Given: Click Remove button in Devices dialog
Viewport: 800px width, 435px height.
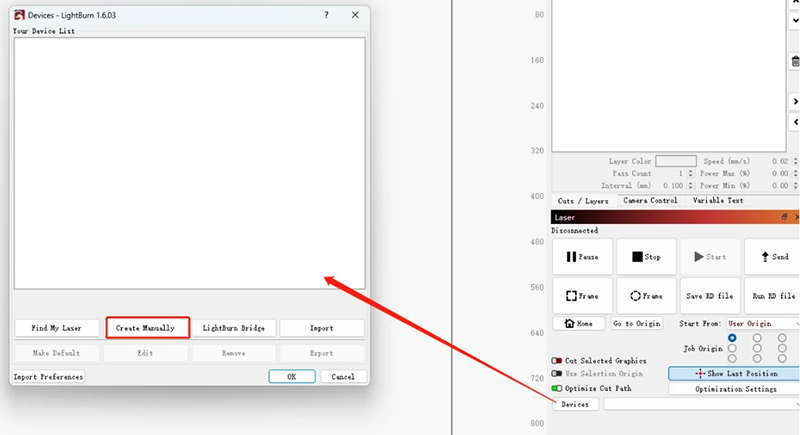Looking at the screenshot, I should (234, 353).
